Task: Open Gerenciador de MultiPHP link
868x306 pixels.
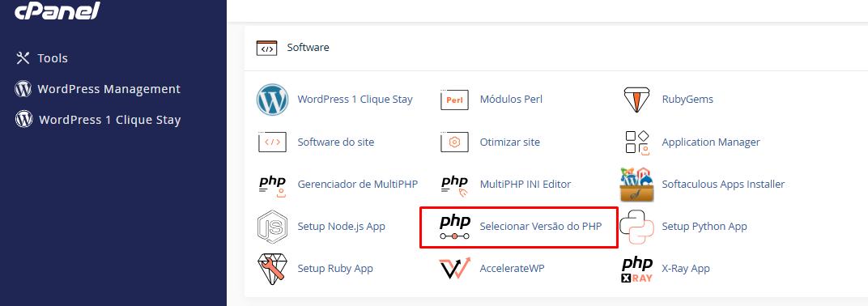Action: [358, 185]
